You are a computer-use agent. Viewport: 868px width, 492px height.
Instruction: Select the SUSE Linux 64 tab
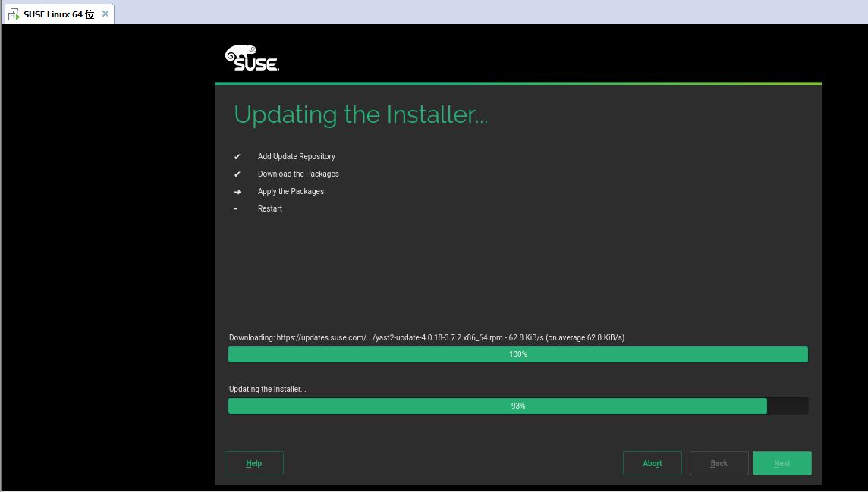pos(58,14)
